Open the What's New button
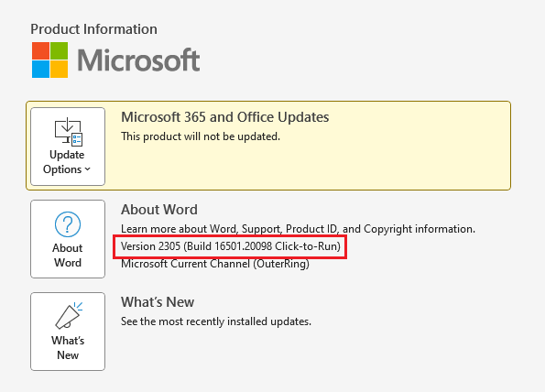The width and height of the screenshot is (545, 392). [x=68, y=332]
